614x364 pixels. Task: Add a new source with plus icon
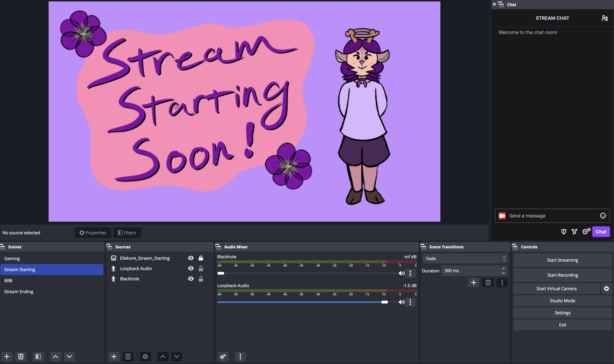pos(114,356)
